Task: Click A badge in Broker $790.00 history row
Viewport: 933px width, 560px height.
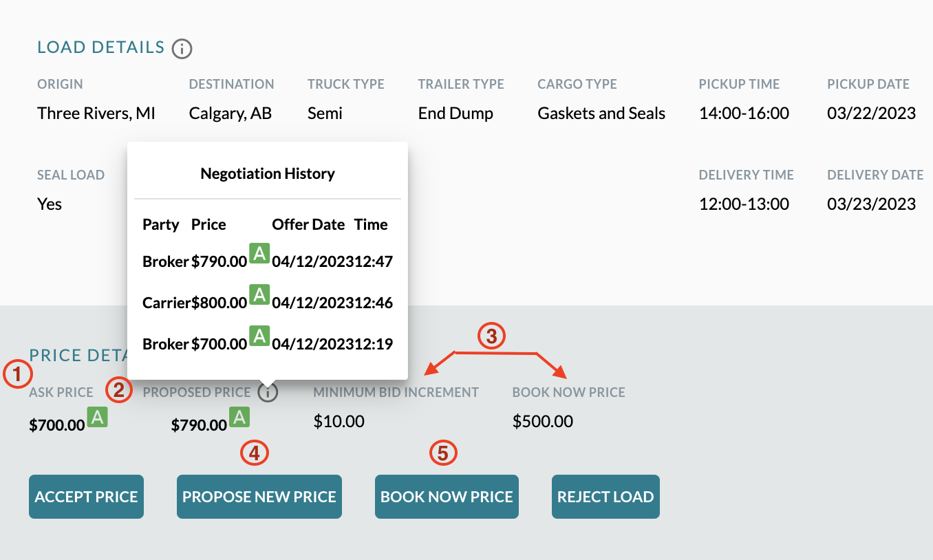Action: pyautogui.click(x=259, y=254)
